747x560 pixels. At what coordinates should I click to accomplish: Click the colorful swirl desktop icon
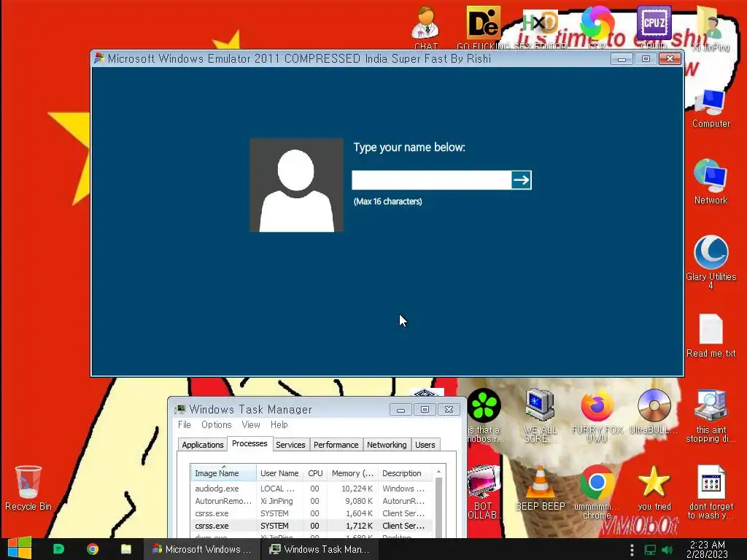point(597,23)
